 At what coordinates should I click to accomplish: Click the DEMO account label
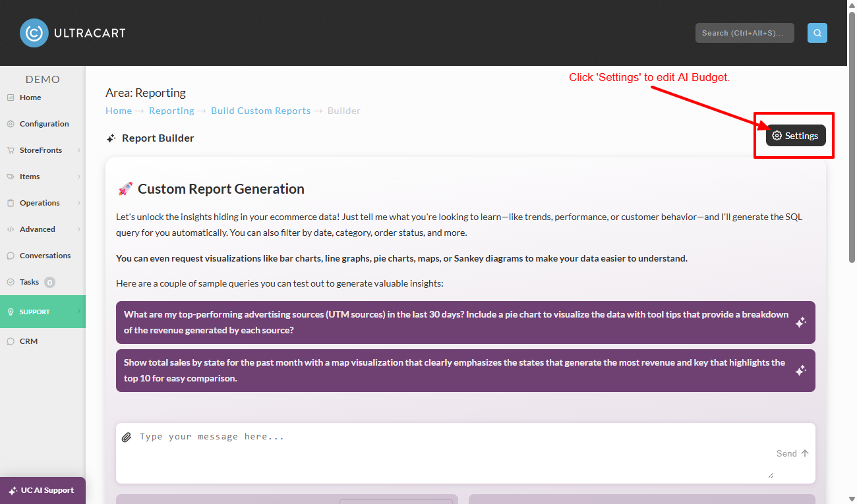point(43,79)
